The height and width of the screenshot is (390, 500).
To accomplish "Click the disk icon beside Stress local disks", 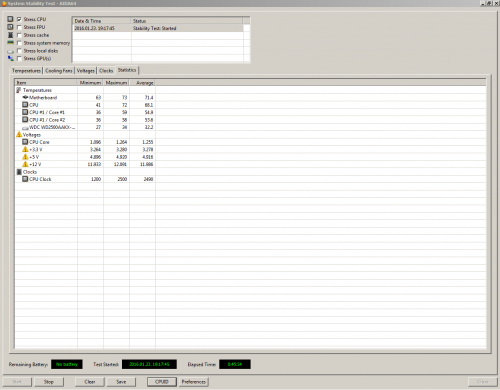I will [10, 51].
